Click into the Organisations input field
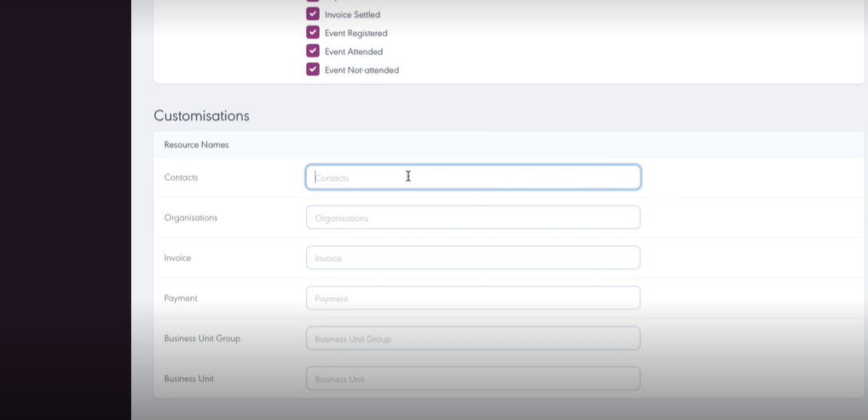 coord(473,217)
